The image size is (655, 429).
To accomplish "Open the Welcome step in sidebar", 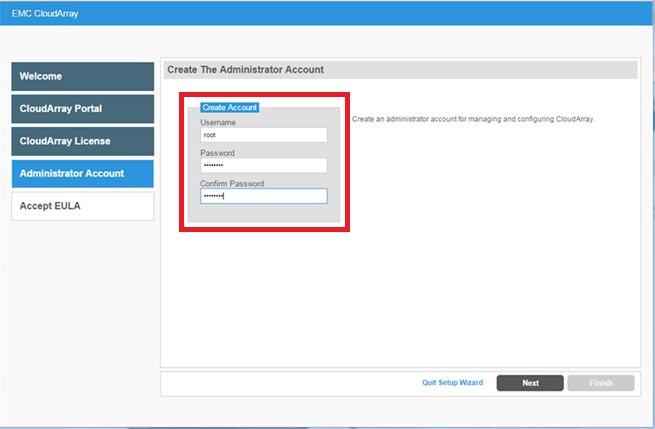I will (x=83, y=76).
